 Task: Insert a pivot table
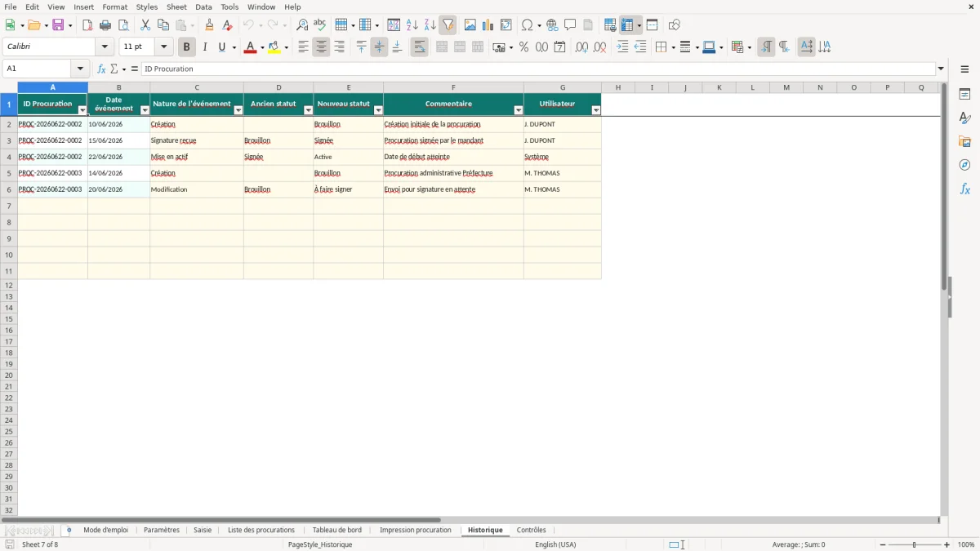506,25
